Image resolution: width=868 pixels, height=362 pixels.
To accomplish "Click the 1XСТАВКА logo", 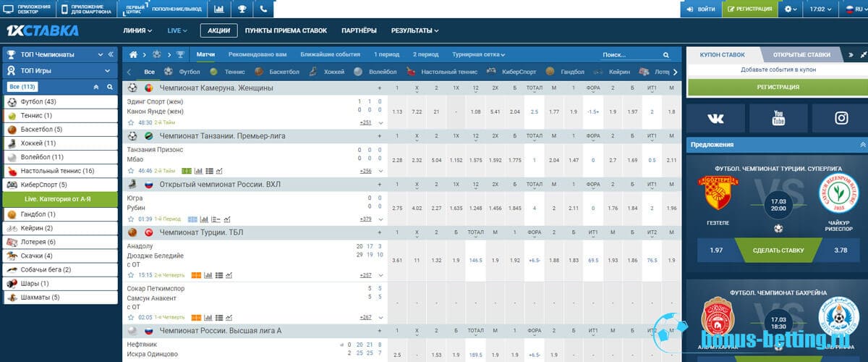I will (x=42, y=31).
